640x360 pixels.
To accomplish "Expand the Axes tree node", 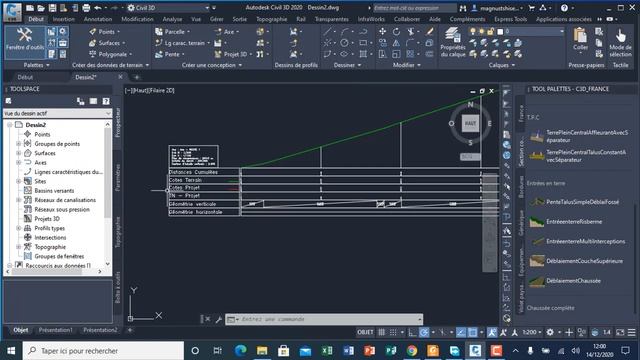I will [18, 162].
